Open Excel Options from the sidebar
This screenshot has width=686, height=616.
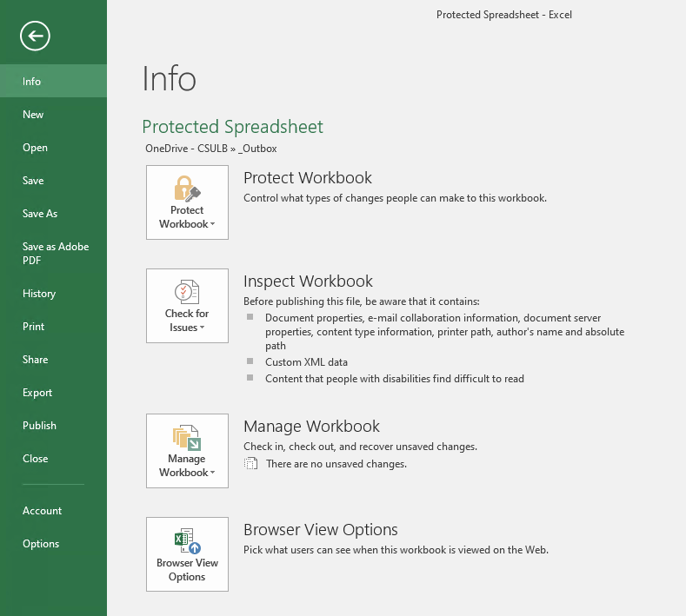tap(53, 544)
